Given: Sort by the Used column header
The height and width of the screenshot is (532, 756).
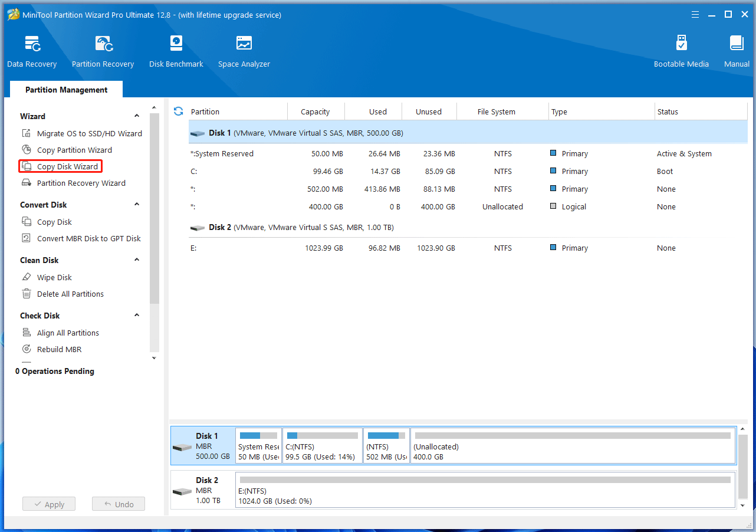Looking at the screenshot, I should 373,111.
